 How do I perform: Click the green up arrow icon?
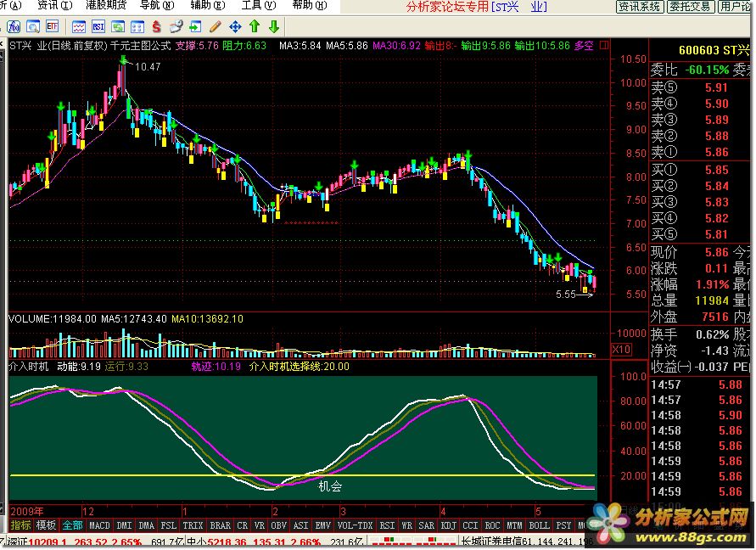[255, 26]
